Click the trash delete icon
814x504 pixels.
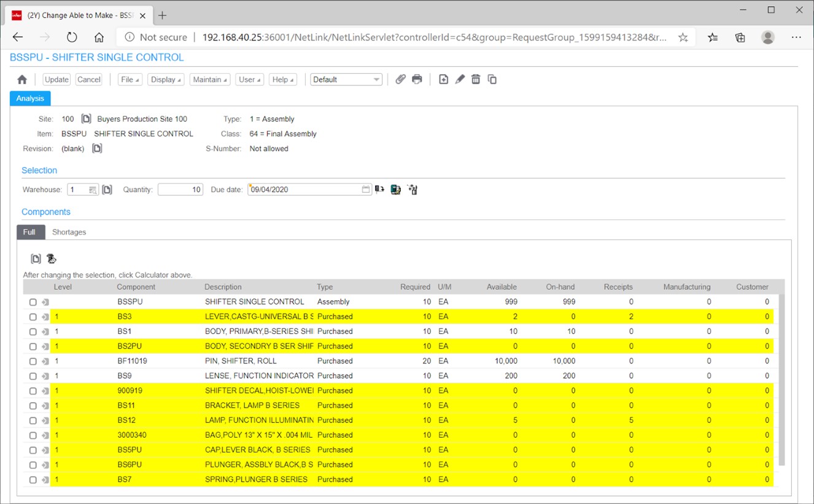pyautogui.click(x=476, y=79)
